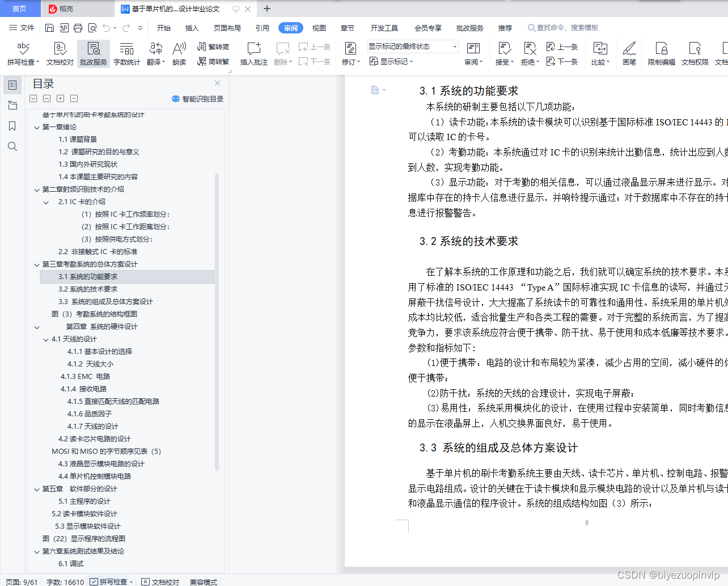
Task: Close the 目录 navigation pane
Action: [217, 83]
